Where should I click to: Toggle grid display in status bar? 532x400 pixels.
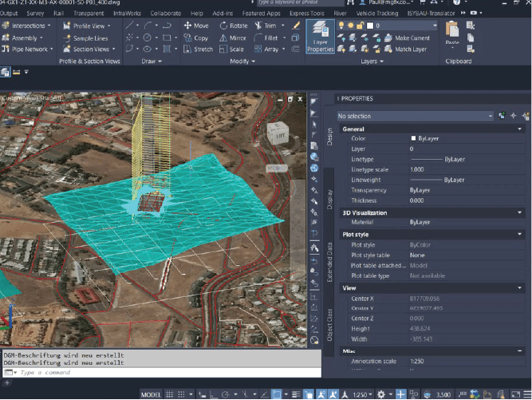[169, 394]
